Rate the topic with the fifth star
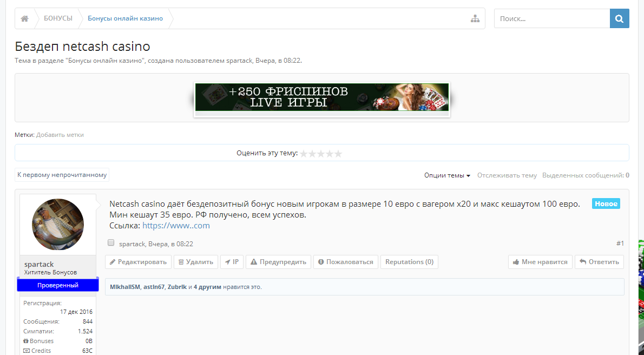This screenshot has height=355, width=644. pos(338,154)
